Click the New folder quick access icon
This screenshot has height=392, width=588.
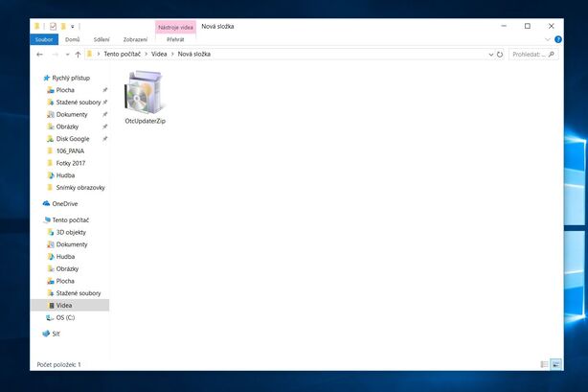click(x=63, y=26)
